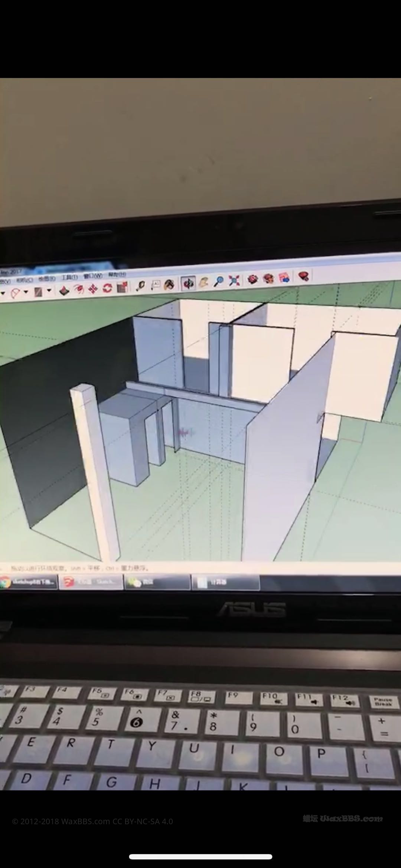Select the Paint Bucket tool
The image size is (401, 868).
click(169, 285)
